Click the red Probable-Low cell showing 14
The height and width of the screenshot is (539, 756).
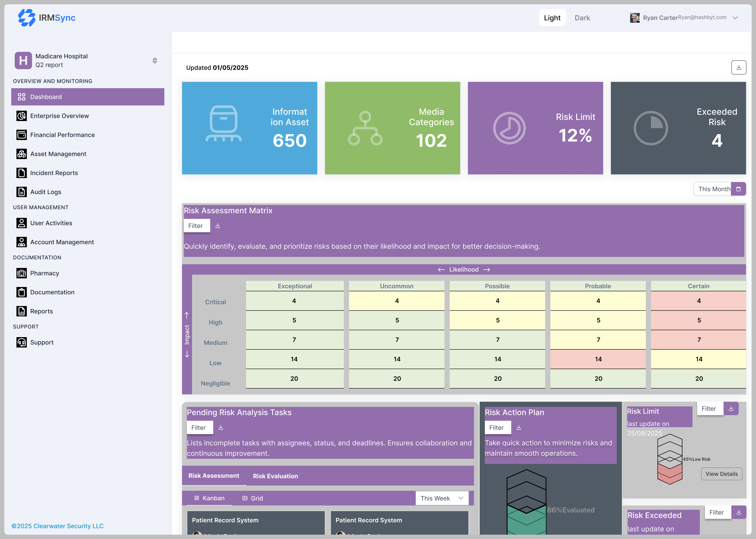click(x=598, y=359)
